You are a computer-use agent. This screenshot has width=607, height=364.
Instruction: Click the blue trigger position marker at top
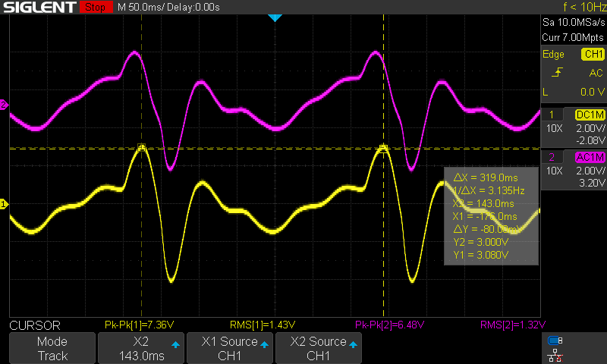275,17
